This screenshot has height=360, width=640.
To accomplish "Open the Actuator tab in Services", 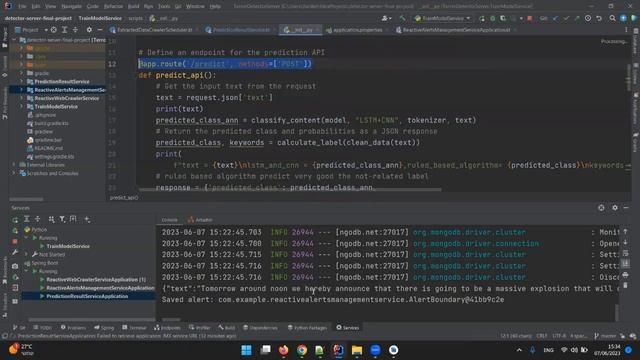I will [200, 220].
